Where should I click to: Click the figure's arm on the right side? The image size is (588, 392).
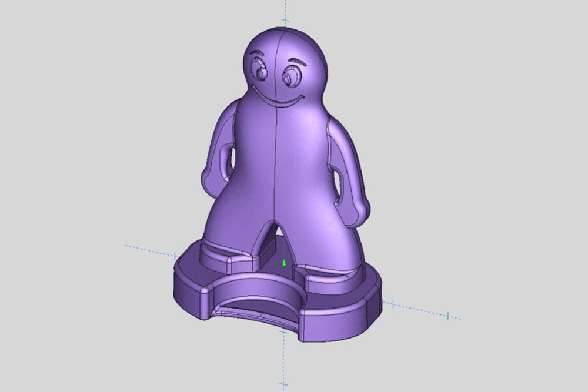point(351,170)
